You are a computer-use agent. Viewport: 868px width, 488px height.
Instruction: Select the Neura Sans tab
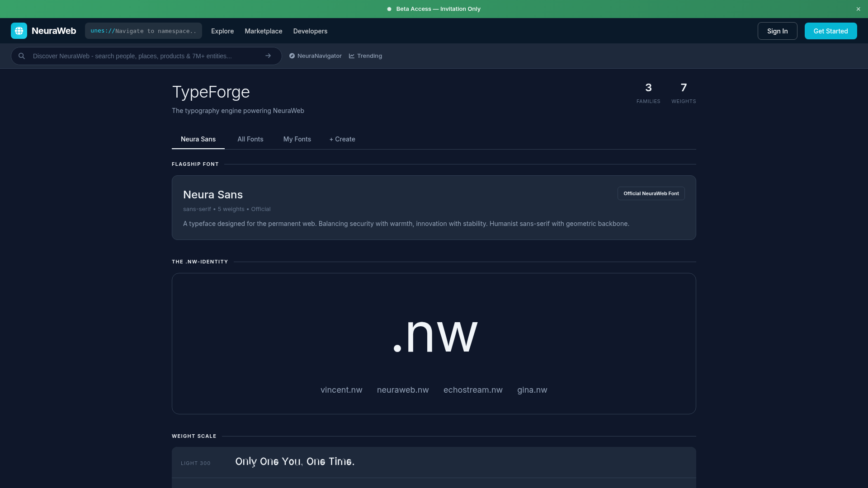coord(198,139)
